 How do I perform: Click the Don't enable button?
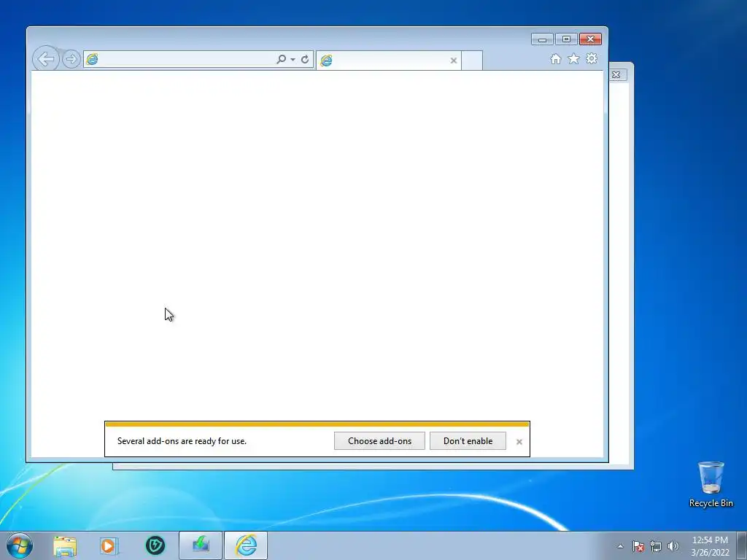468,441
